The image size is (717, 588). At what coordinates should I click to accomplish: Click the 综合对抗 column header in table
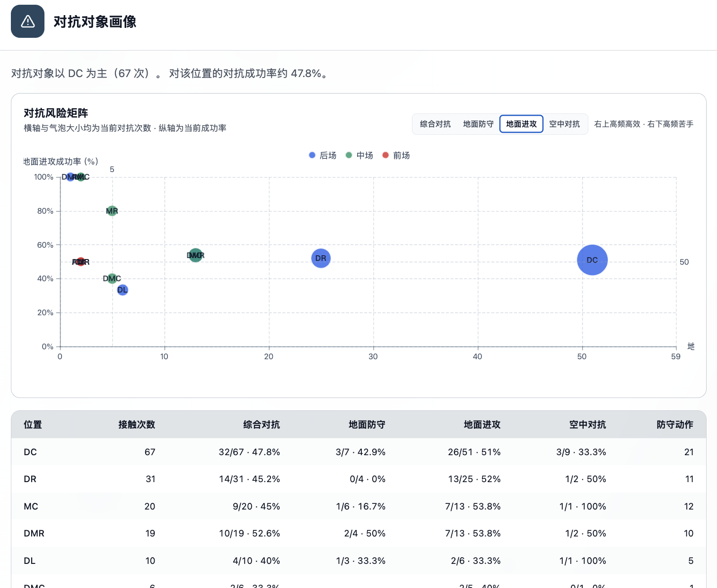point(262,424)
